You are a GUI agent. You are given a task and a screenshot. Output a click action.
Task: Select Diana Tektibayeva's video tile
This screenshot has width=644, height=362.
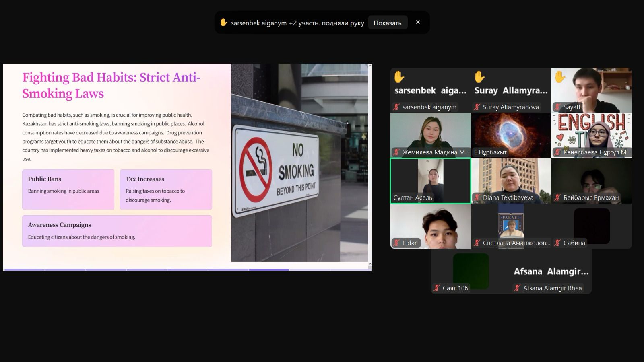(511, 181)
